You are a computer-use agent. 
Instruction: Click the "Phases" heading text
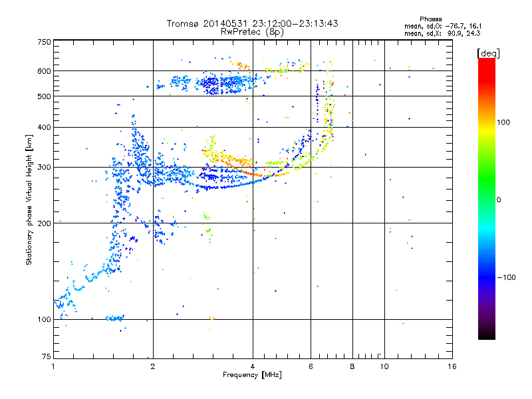pyautogui.click(x=430, y=19)
